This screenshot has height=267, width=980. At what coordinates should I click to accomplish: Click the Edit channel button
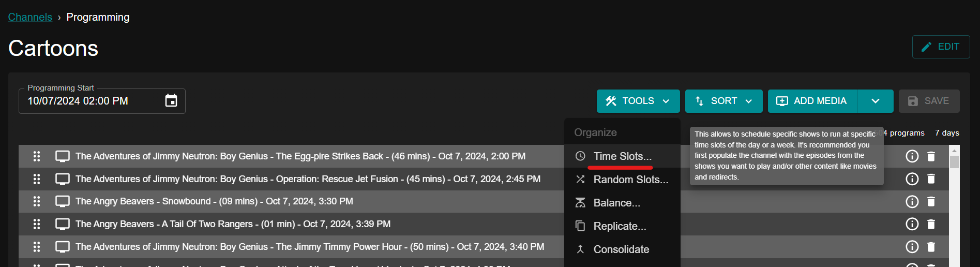point(941,47)
